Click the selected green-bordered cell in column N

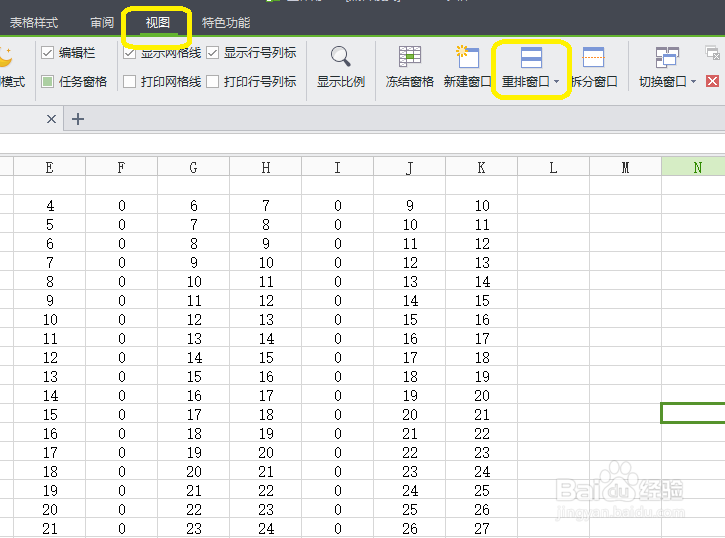click(693, 413)
